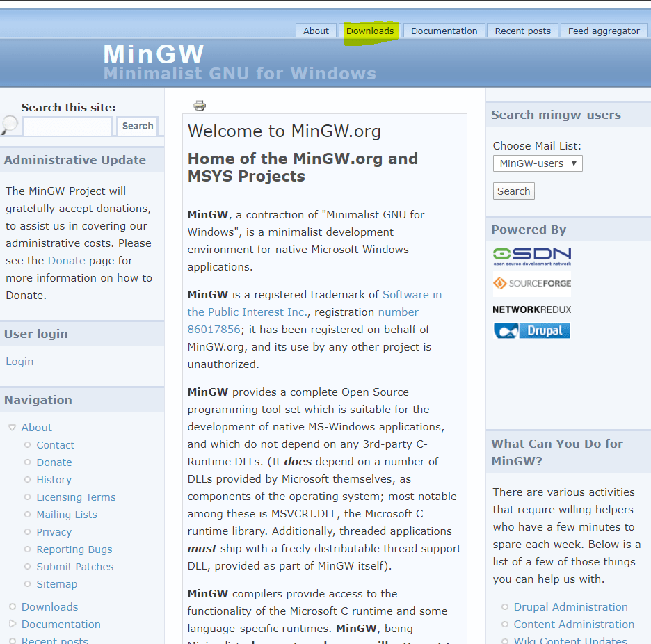Open the Sitemap link
Image resolution: width=651 pixels, height=644 pixels.
point(57,584)
